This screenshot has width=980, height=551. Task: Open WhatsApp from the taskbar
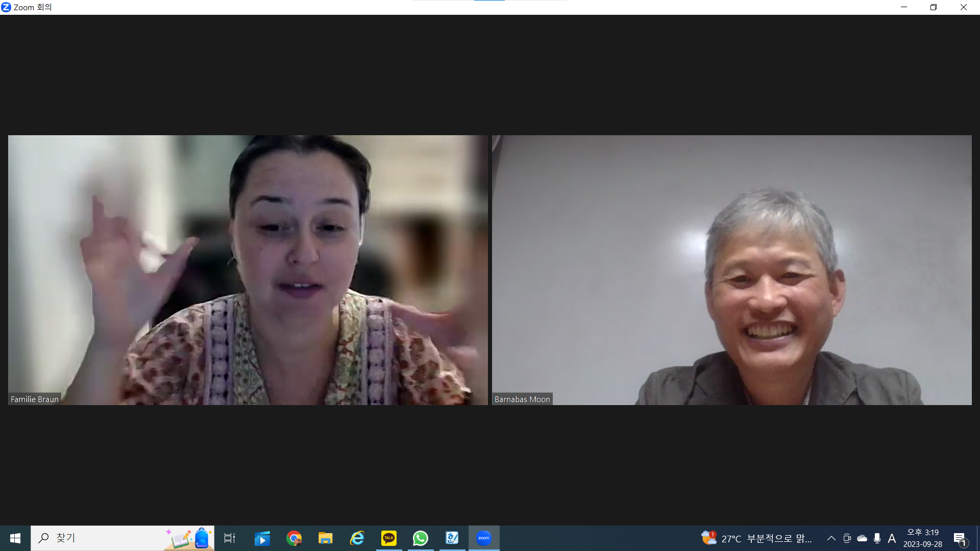420,538
